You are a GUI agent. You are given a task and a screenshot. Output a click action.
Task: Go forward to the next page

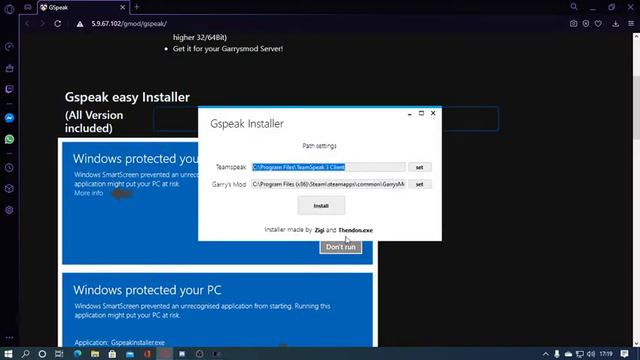pyautogui.click(x=42, y=24)
